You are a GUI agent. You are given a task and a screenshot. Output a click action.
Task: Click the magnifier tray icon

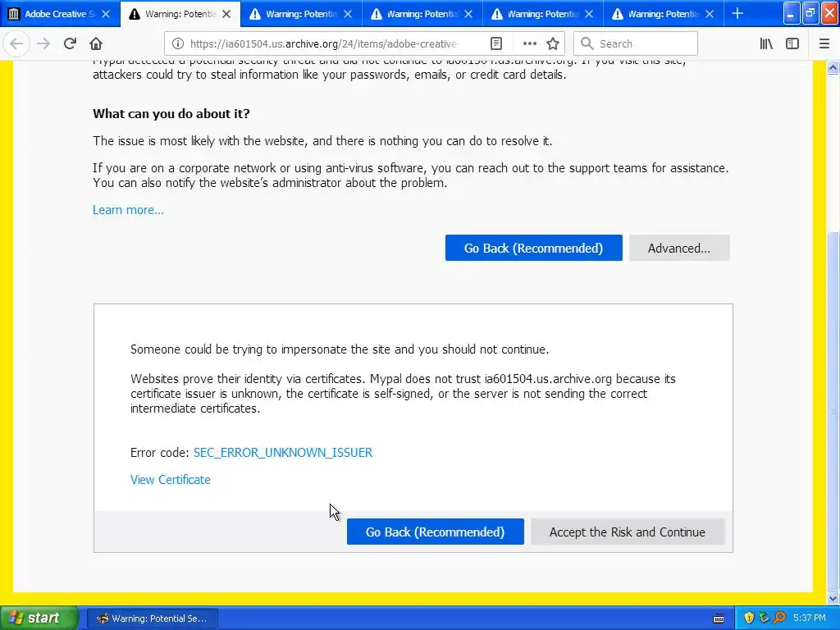(779, 619)
